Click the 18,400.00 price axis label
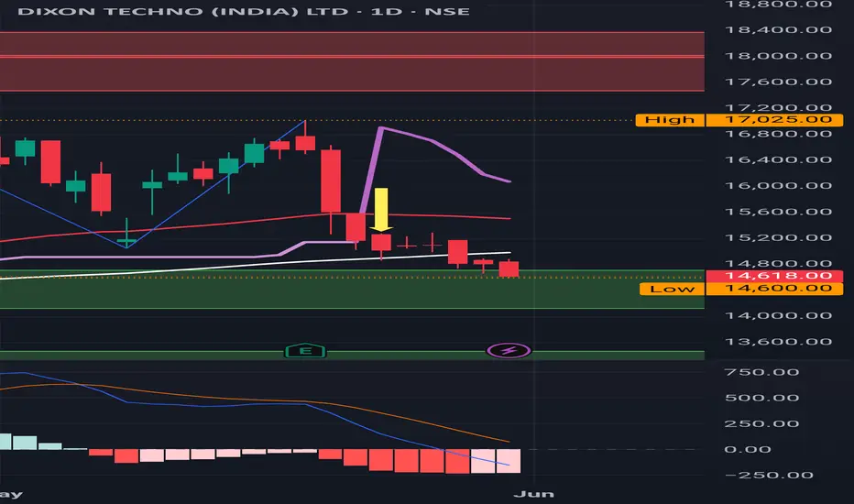 pyautogui.click(x=779, y=30)
